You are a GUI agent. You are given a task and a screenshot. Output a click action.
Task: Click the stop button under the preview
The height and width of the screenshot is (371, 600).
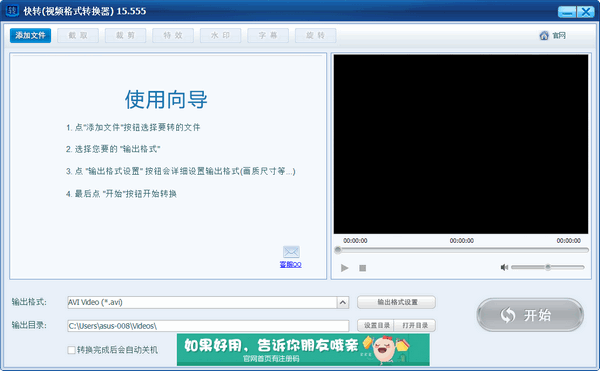(x=362, y=268)
